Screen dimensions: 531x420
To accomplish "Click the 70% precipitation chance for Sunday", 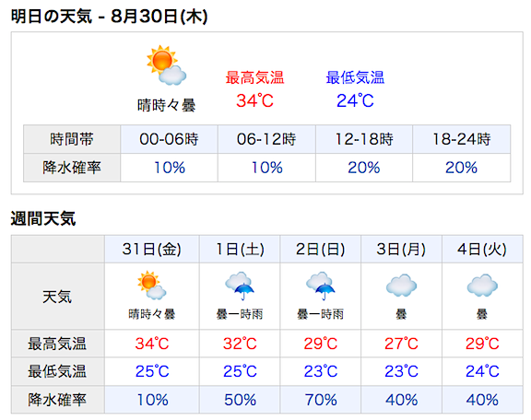I will coord(321,400).
